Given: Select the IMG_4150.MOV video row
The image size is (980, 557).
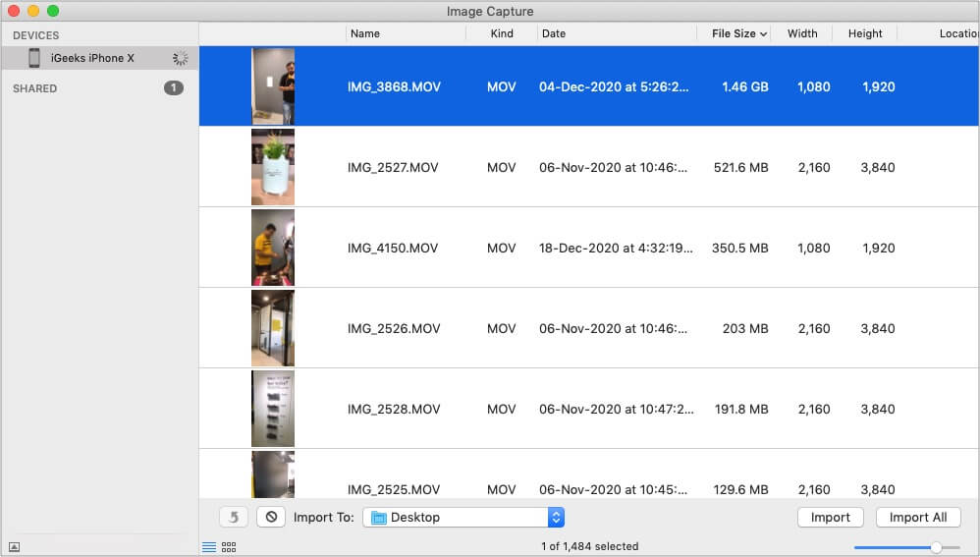Looking at the screenshot, I should click(x=589, y=248).
